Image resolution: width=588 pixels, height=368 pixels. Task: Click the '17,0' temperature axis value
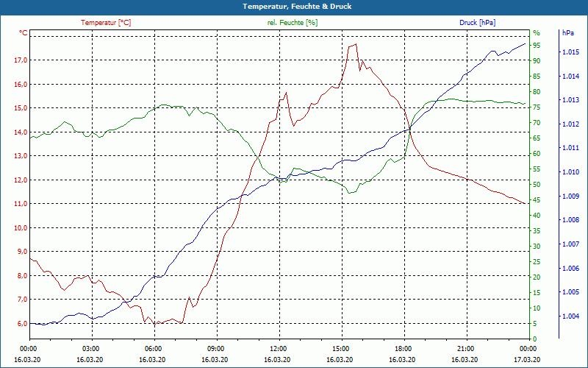tap(21, 60)
